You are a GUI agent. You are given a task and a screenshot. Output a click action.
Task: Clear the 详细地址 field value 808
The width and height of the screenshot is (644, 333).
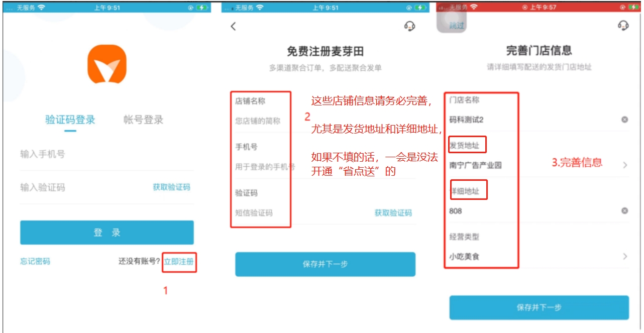(x=624, y=211)
